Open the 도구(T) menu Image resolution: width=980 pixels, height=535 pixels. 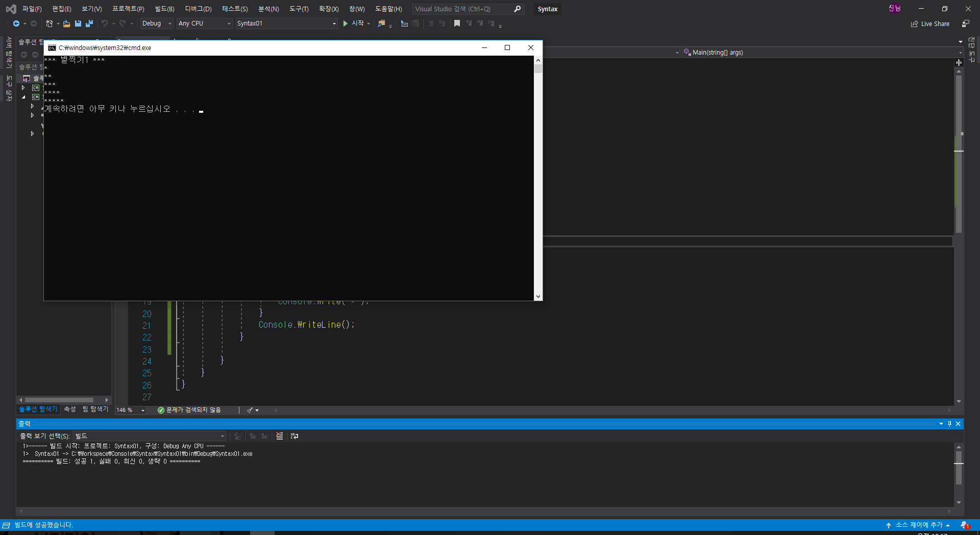(299, 9)
